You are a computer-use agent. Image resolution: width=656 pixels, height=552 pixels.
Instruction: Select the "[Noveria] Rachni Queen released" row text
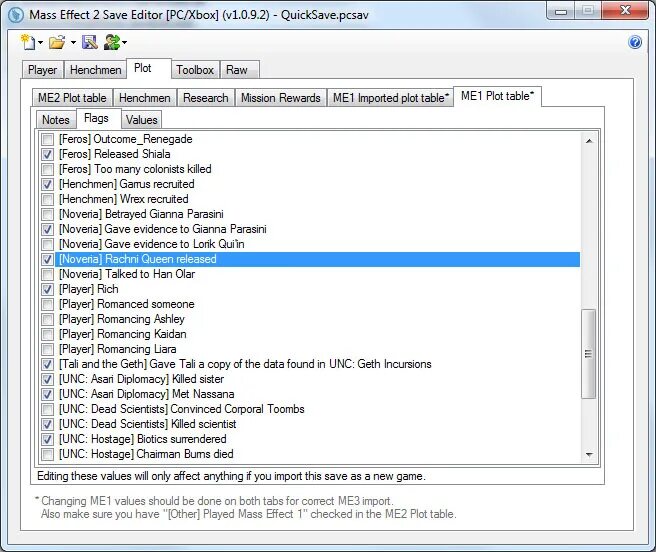coord(138,259)
